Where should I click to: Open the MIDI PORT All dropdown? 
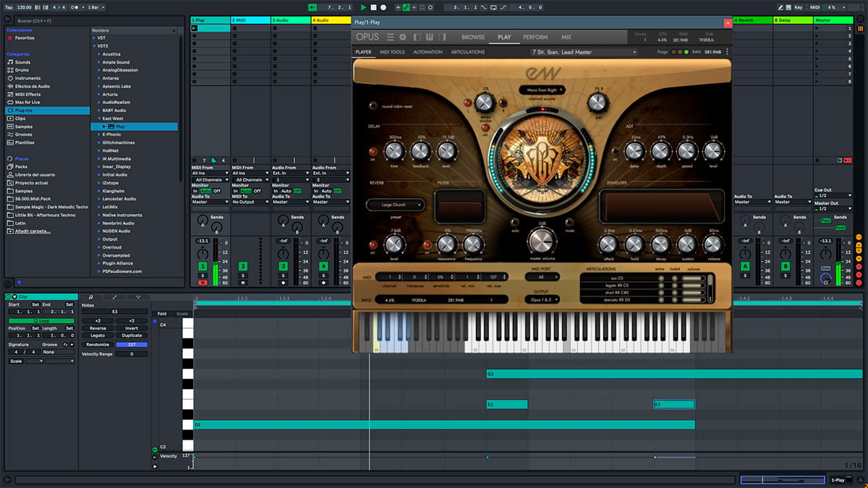point(542,278)
